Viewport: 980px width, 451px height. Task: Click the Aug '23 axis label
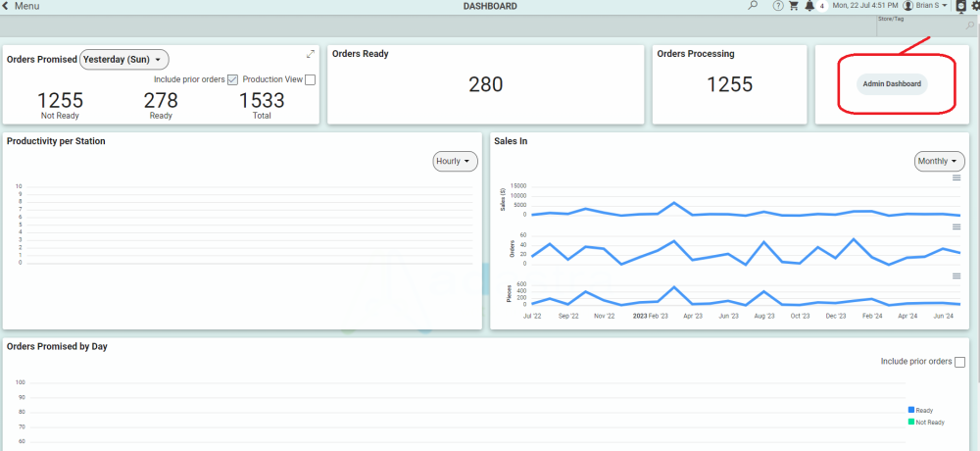click(x=764, y=317)
